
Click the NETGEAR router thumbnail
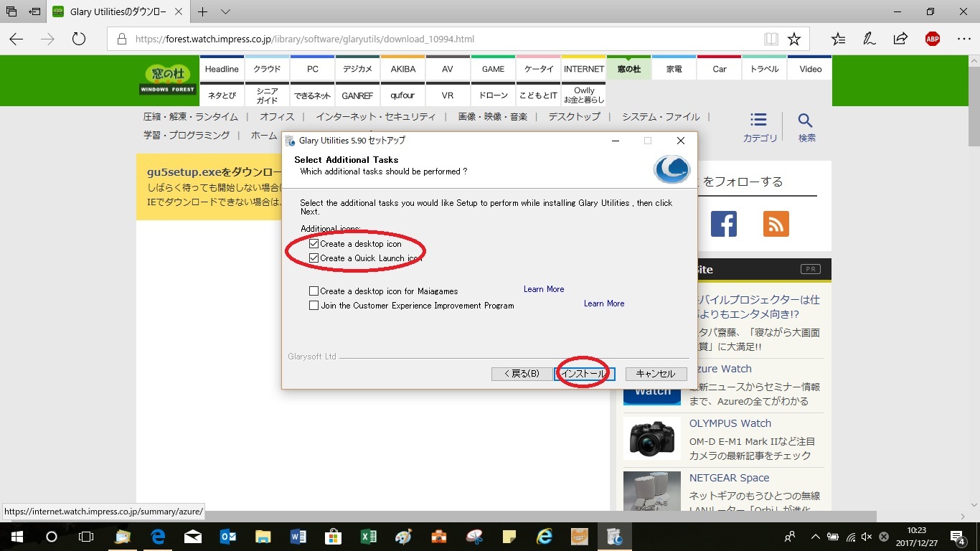[652, 491]
